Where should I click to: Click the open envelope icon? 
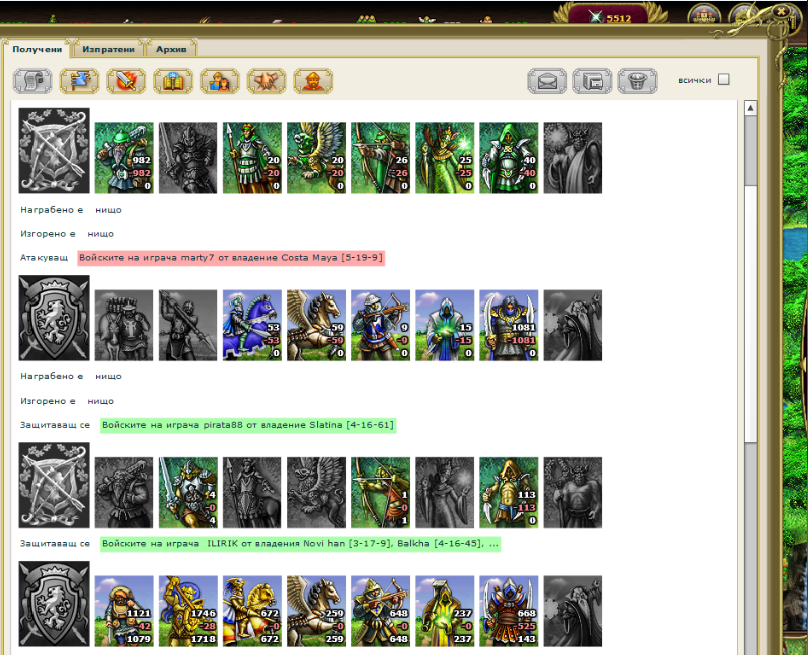[x=547, y=81]
